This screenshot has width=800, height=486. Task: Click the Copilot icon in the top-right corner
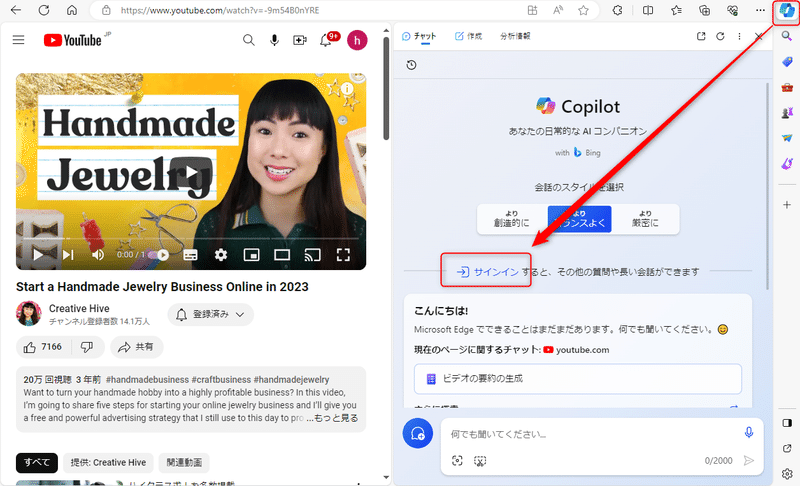pyautogui.click(x=787, y=10)
